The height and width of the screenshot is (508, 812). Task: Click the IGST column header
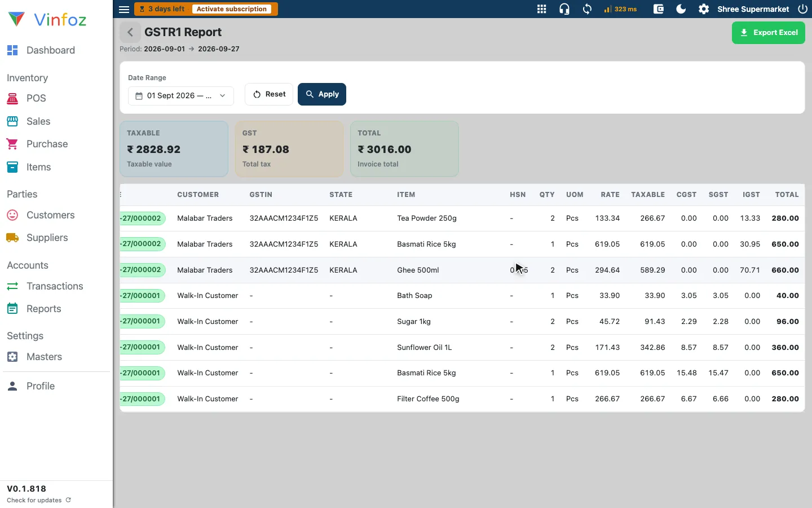751,195
